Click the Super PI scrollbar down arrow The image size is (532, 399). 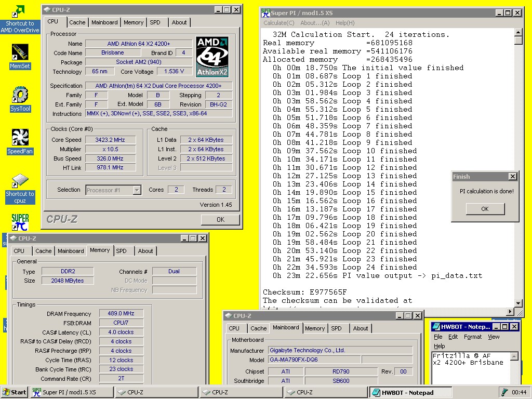pyautogui.click(x=518, y=303)
